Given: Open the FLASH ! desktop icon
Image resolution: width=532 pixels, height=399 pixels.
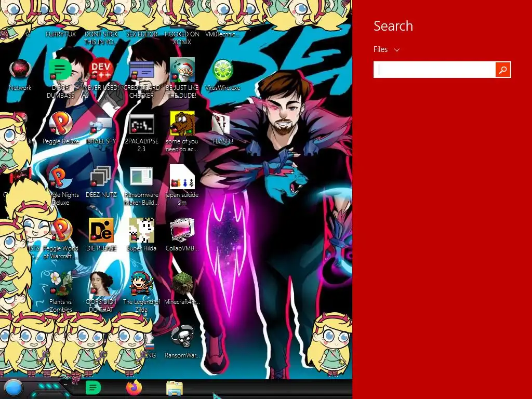Looking at the screenshot, I should 221,124.
